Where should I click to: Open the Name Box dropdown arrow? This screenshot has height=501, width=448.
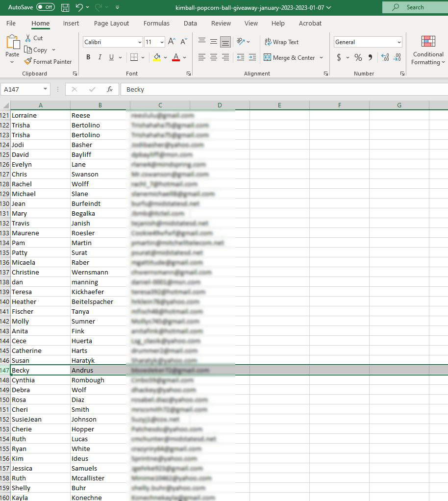46,89
